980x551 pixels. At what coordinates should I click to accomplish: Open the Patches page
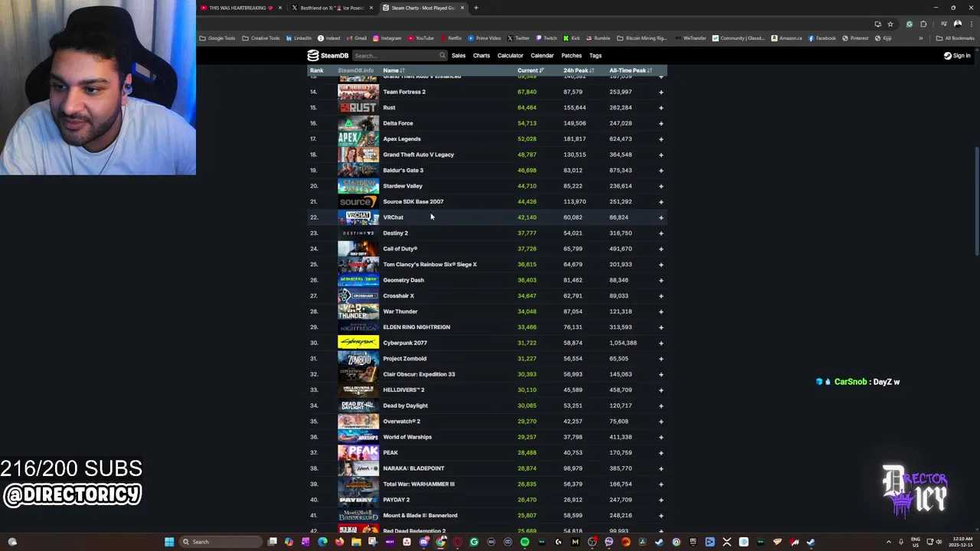(x=571, y=55)
